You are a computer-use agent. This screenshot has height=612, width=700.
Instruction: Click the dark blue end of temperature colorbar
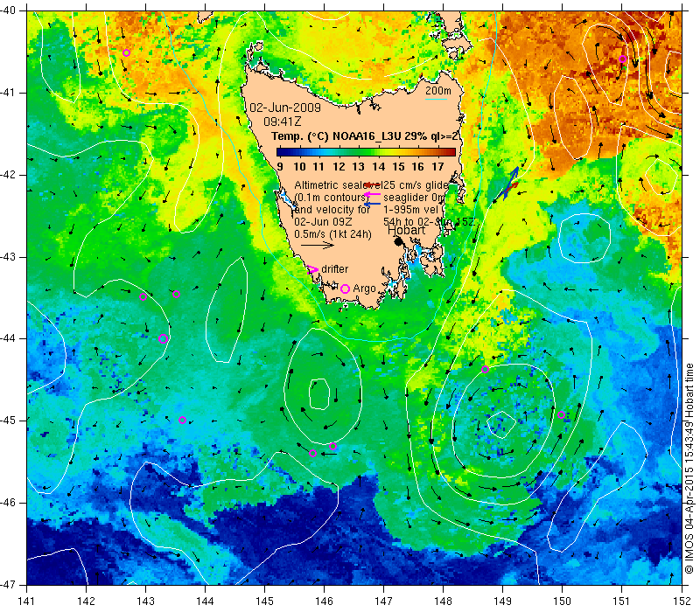coord(282,152)
